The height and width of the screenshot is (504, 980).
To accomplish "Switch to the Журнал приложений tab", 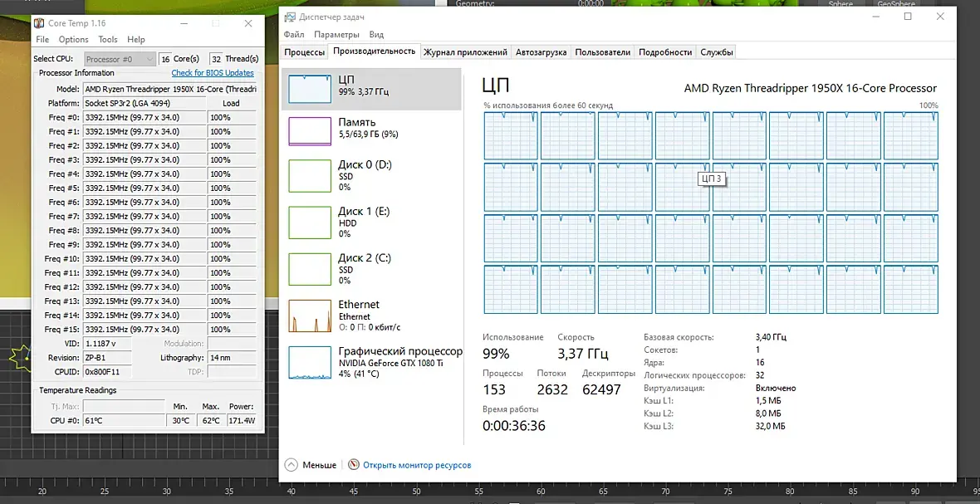I will (466, 52).
